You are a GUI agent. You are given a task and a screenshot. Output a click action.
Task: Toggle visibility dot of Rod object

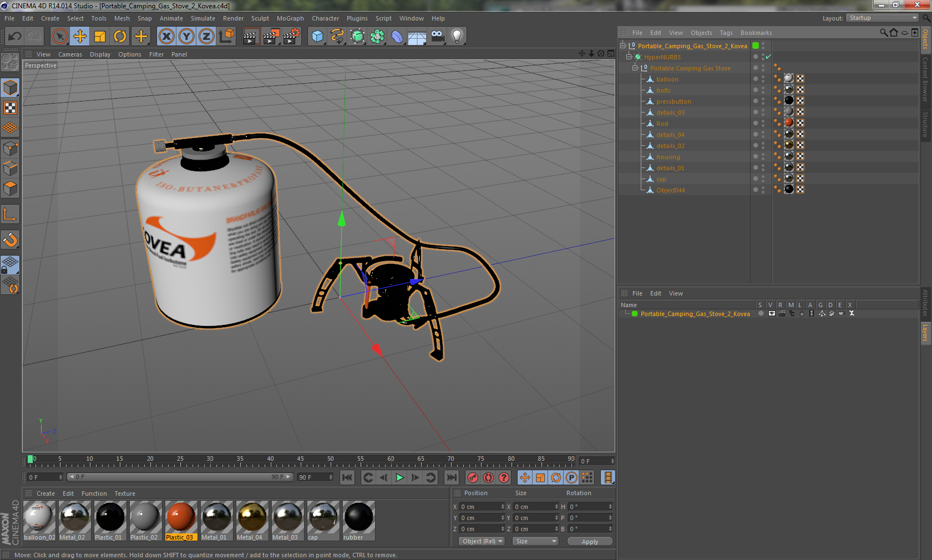755,123
